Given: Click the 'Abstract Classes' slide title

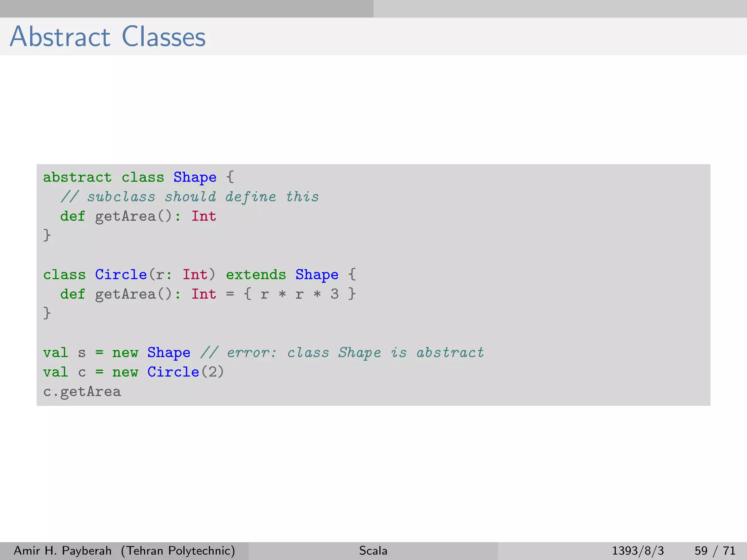Looking at the screenshot, I should click(108, 37).
